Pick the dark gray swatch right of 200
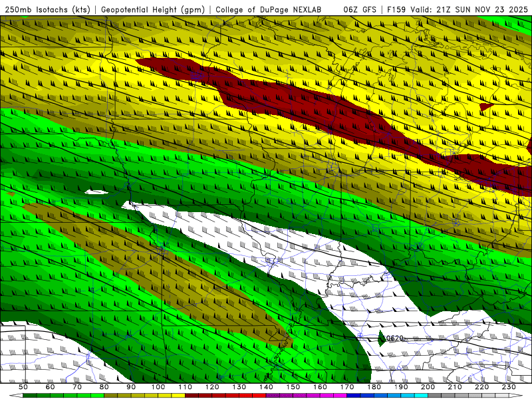 [435, 396]
